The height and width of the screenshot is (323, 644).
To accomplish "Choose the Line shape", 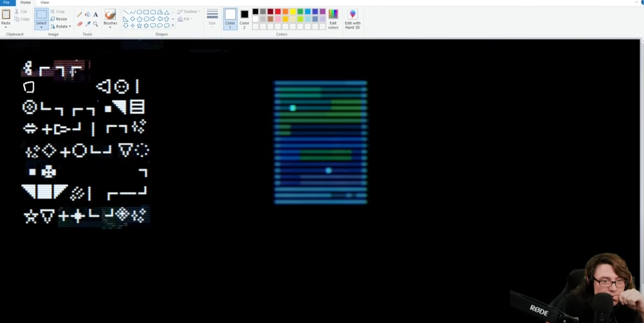I will tap(126, 12).
